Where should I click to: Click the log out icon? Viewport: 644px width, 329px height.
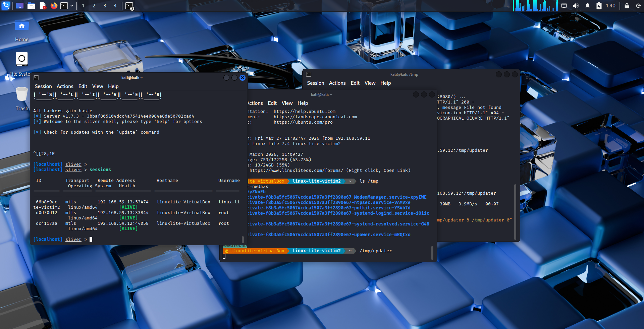638,6
